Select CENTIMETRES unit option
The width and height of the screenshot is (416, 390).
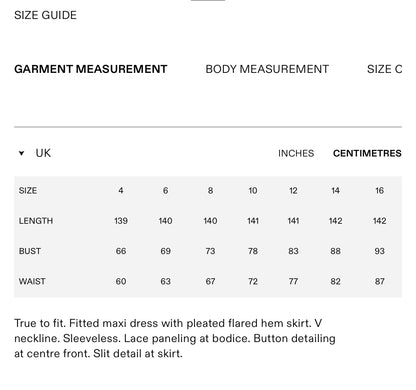pos(367,153)
